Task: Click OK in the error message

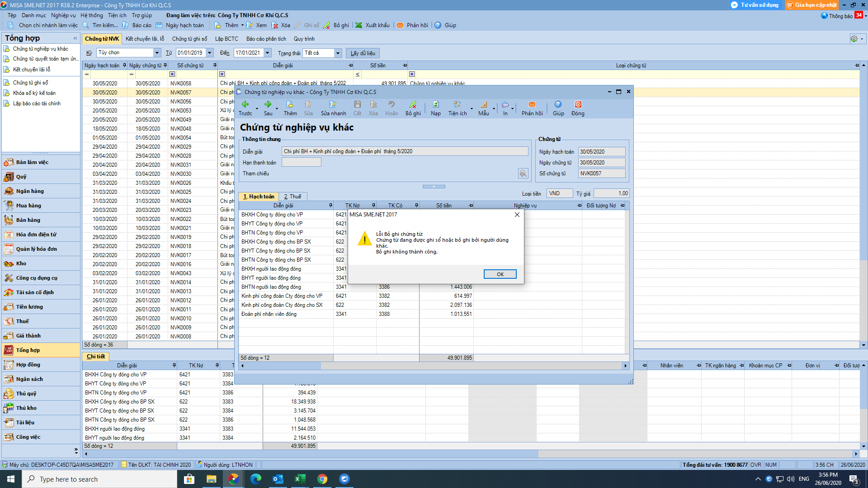Action: [x=500, y=274]
